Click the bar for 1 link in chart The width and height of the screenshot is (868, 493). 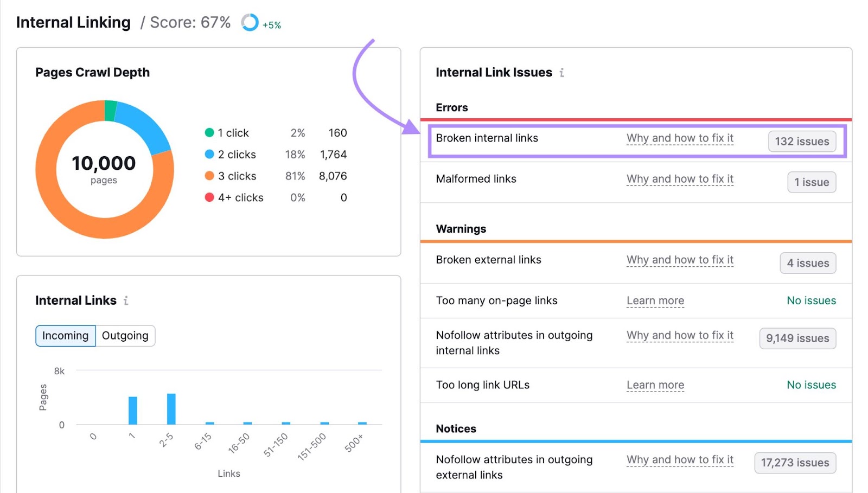[133, 411]
